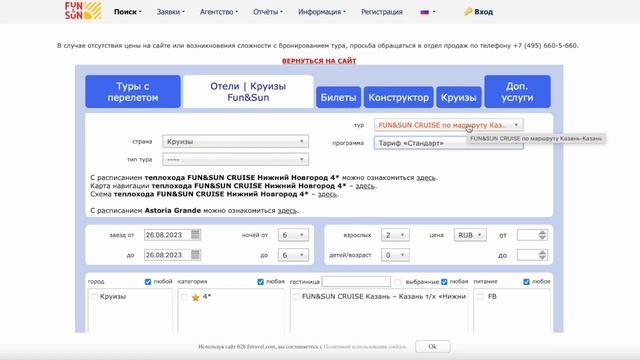This screenshot has height=360, width=640.
Task: Open the тур dropdown
Action: pyautogui.click(x=448, y=125)
